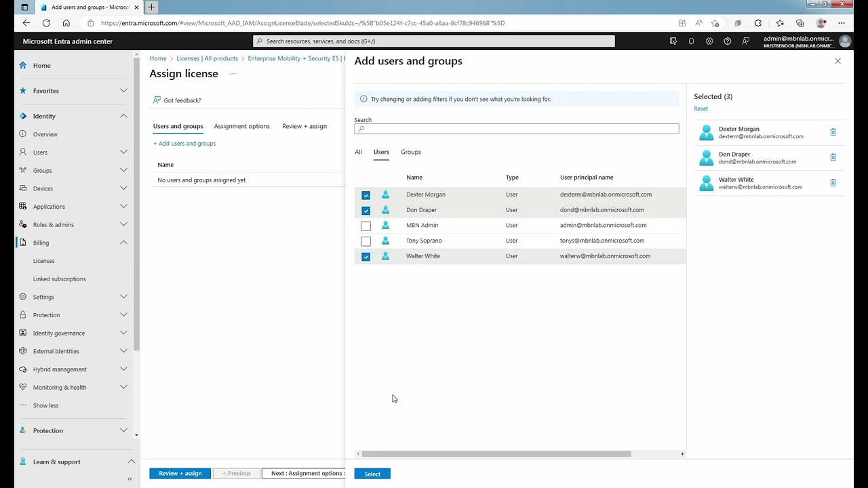Uncheck the Walter White checkbox
This screenshot has width=868, height=488.
366,257
